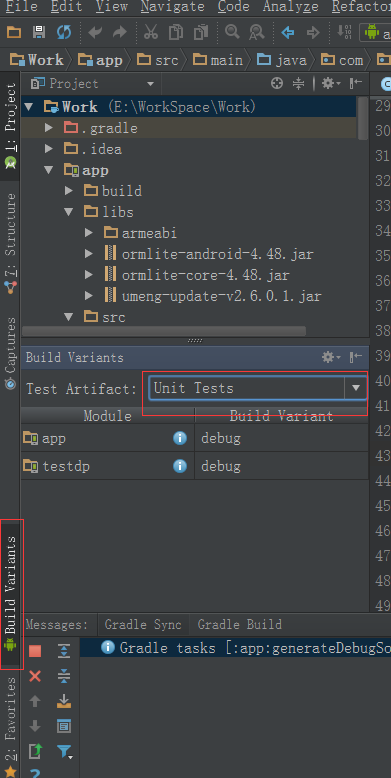Click the Undo arrow icon
Image resolution: width=391 pixels, height=778 pixels.
95,33
